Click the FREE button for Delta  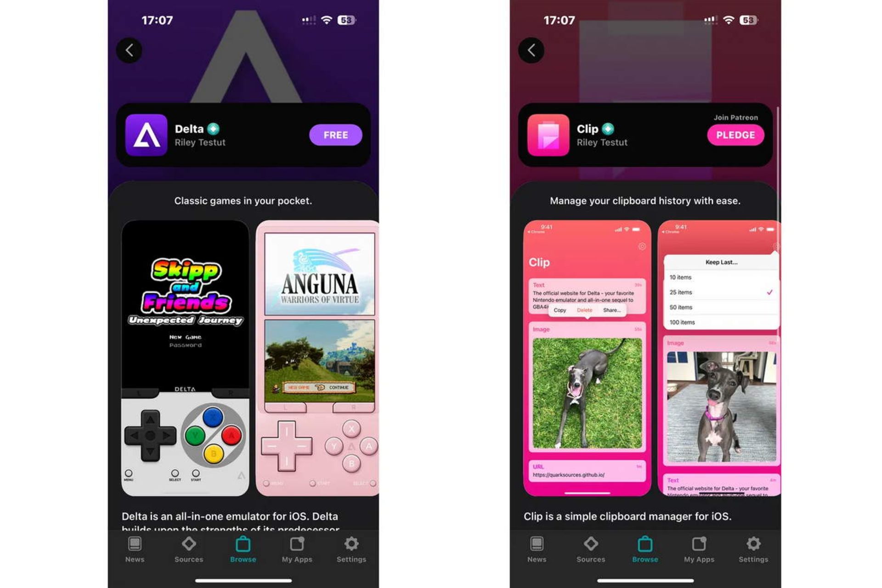(335, 134)
